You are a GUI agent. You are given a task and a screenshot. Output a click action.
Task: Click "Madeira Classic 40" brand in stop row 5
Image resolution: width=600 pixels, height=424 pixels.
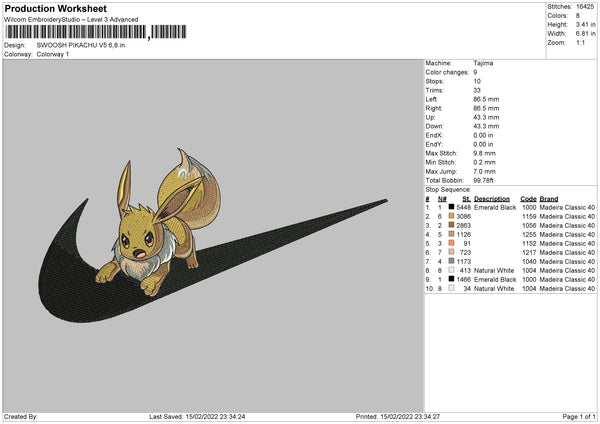[x=567, y=243]
